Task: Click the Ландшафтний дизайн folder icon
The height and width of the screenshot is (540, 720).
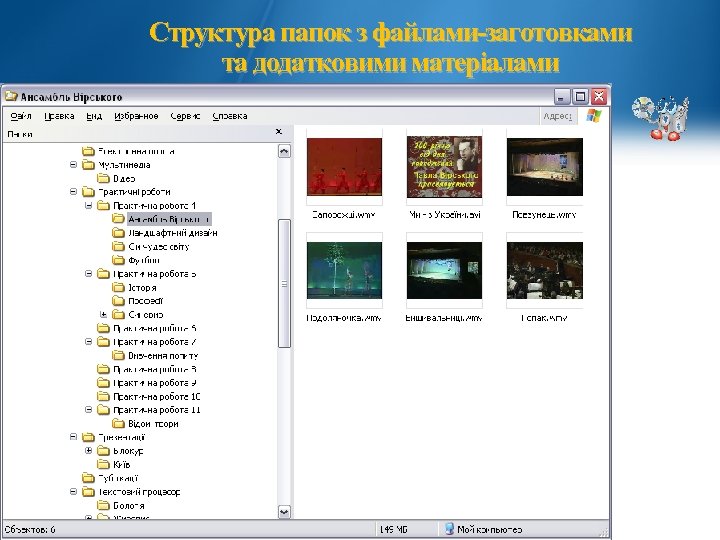Action: (118, 233)
